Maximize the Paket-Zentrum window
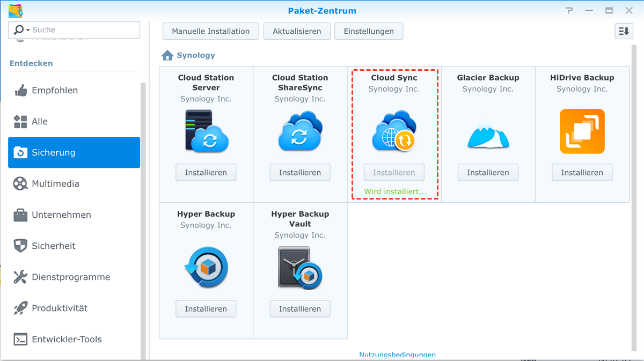This screenshot has height=361, width=644. [x=609, y=11]
